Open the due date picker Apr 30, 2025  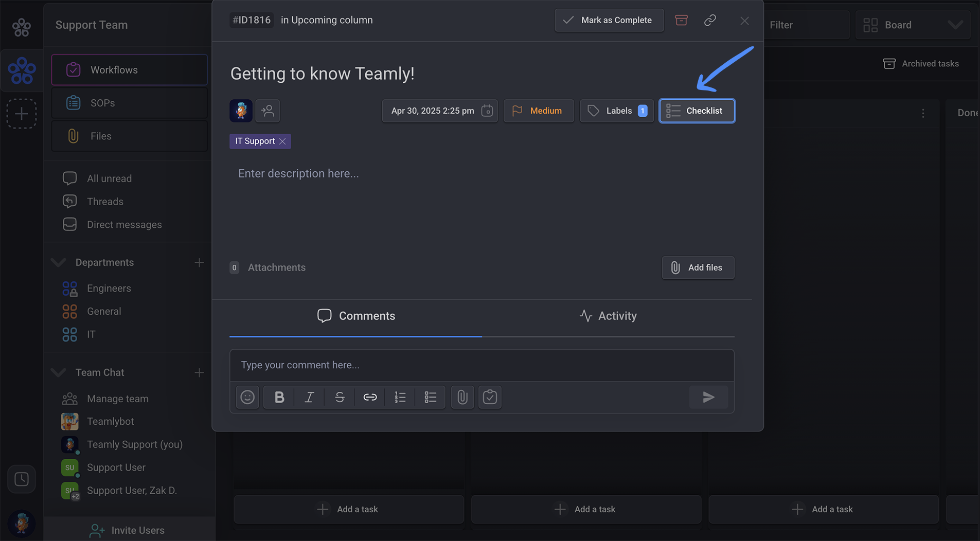coord(439,111)
